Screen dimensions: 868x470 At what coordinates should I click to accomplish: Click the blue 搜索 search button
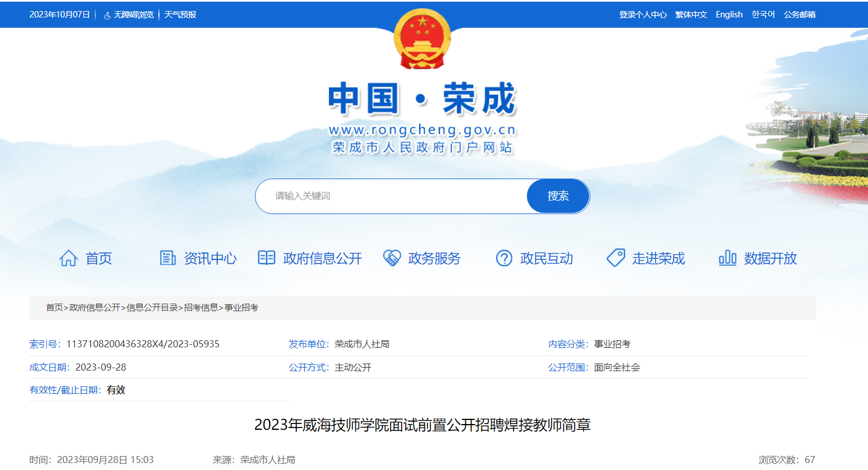pos(558,196)
